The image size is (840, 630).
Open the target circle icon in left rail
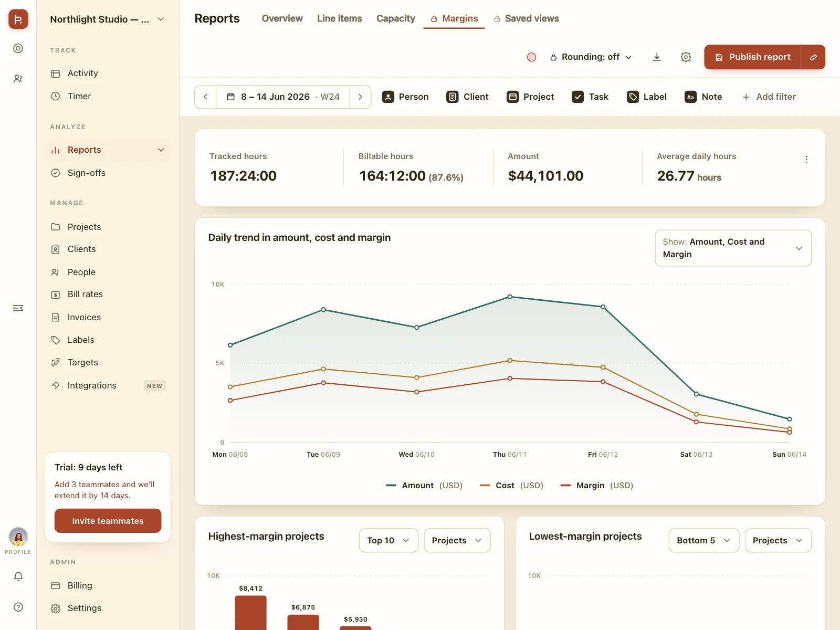18,48
